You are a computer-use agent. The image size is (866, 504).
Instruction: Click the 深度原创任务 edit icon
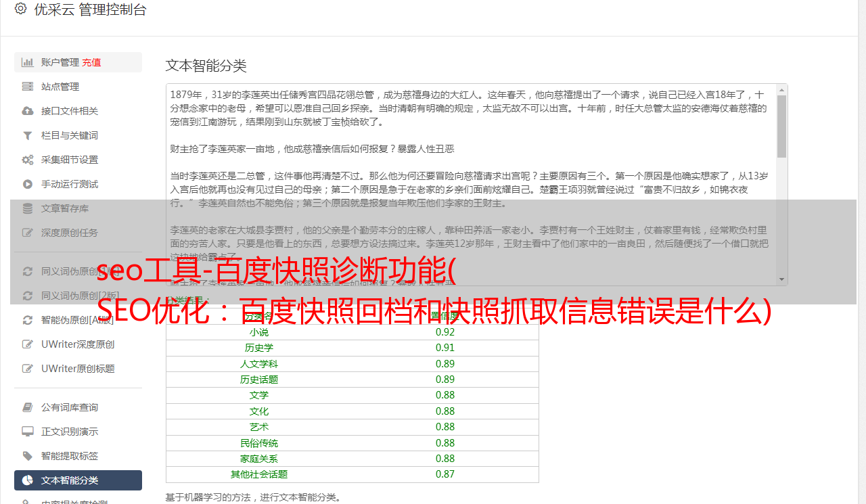coord(28,233)
